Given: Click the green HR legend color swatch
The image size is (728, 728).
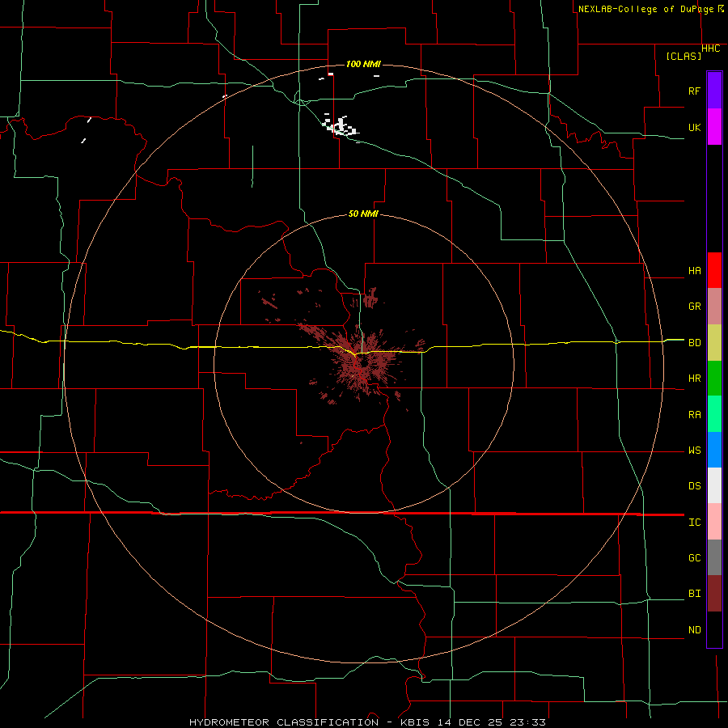Looking at the screenshot, I should tap(714, 379).
